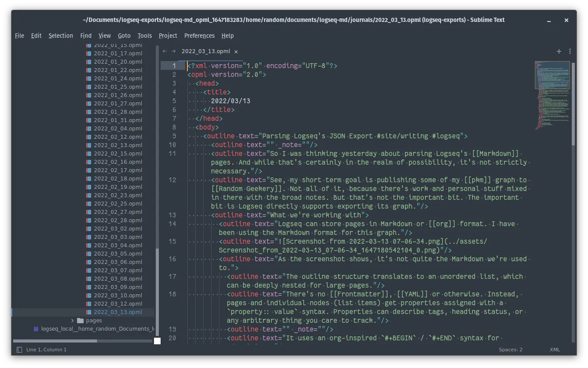Image resolution: width=588 pixels, height=368 pixels.
Task: Open the Spaces: 2 indentation menu
Action: [510, 350]
